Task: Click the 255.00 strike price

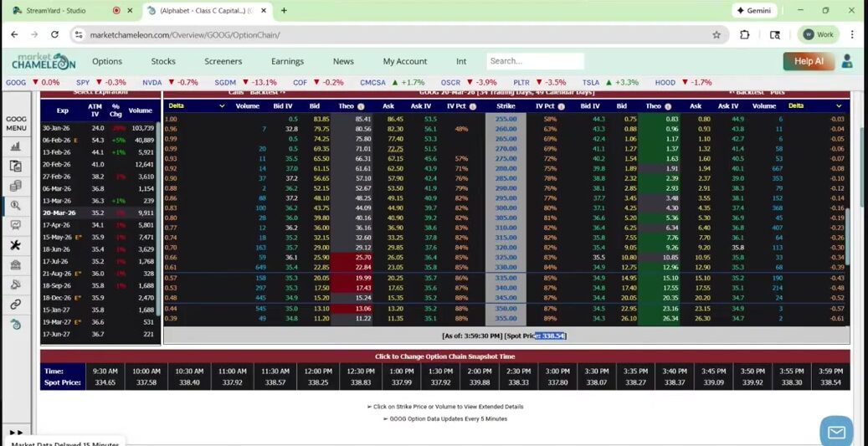Action: 506,119
